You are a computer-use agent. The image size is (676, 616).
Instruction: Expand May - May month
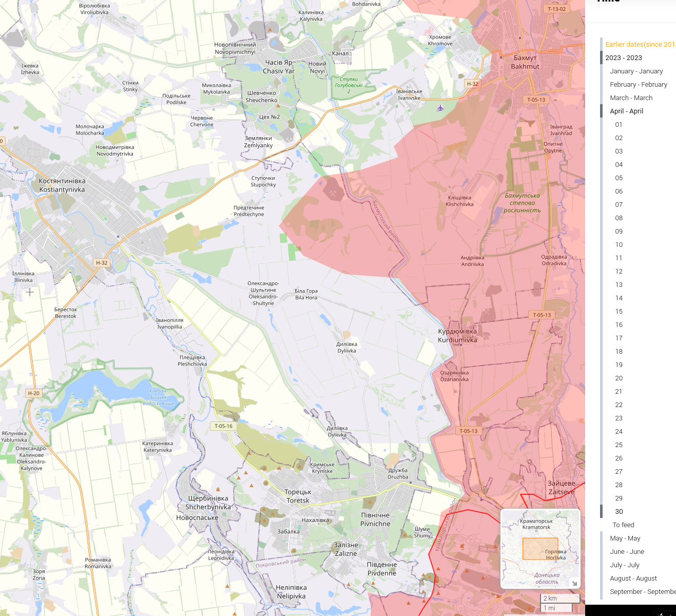625,538
